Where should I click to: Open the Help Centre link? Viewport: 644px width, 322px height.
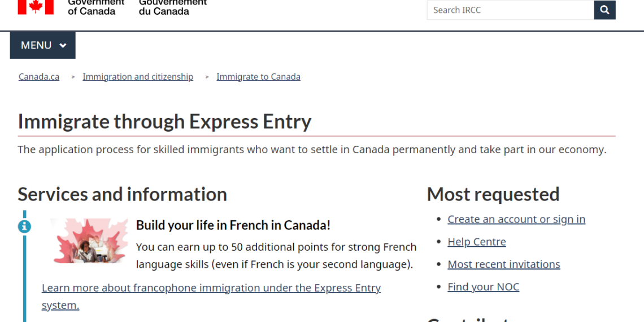(x=476, y=242)
